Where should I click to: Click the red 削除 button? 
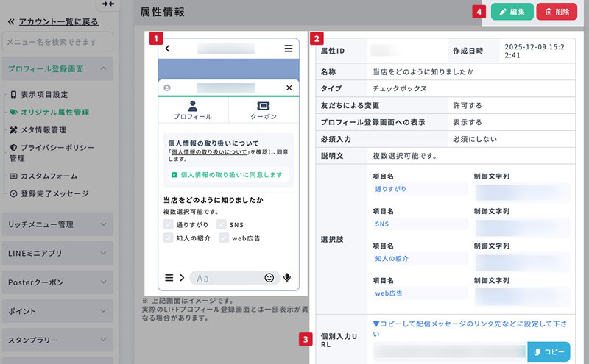[557, 13]
